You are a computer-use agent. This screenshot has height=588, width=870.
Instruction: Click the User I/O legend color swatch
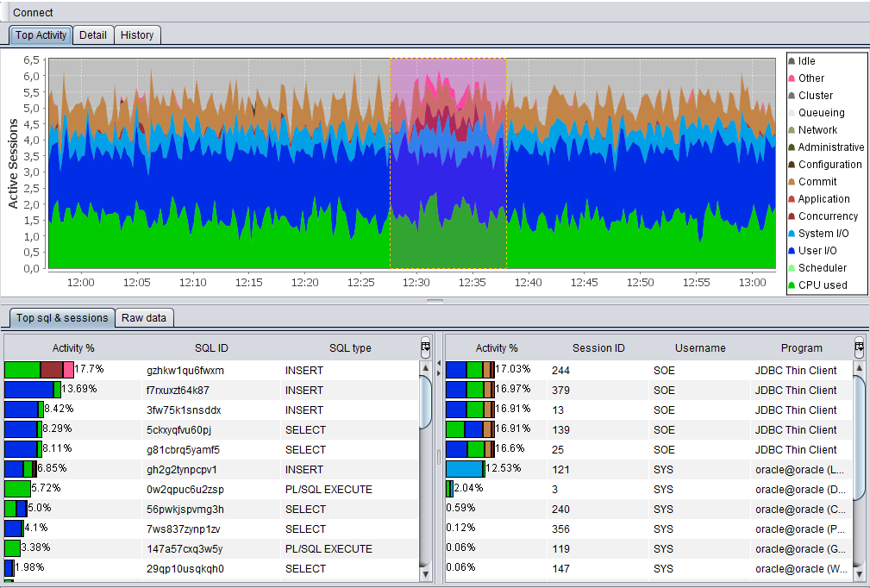792,251
